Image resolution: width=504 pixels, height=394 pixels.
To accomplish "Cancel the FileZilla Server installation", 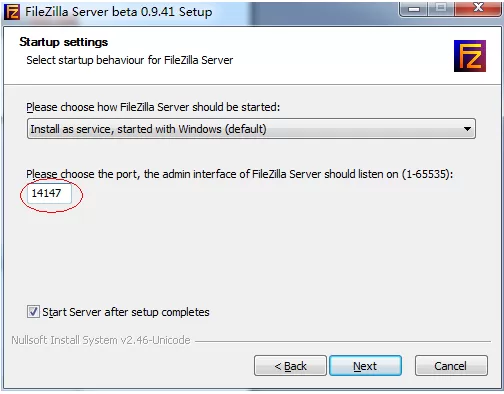I will [x=451, y=366].
